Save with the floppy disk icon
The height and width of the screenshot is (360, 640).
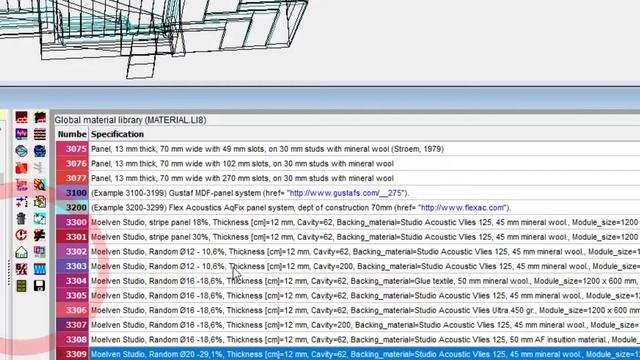click(x=40, y=285)
